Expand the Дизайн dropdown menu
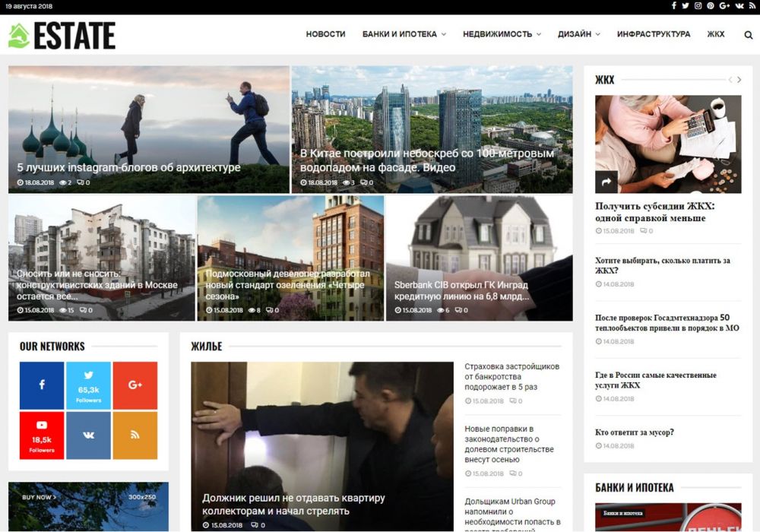 [578, 34]
